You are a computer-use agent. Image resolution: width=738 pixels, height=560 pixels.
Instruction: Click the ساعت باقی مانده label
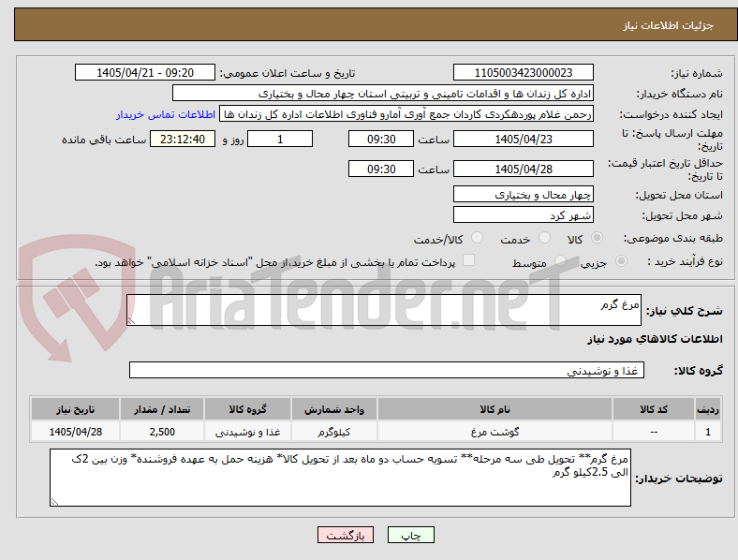tap(104, 140)
